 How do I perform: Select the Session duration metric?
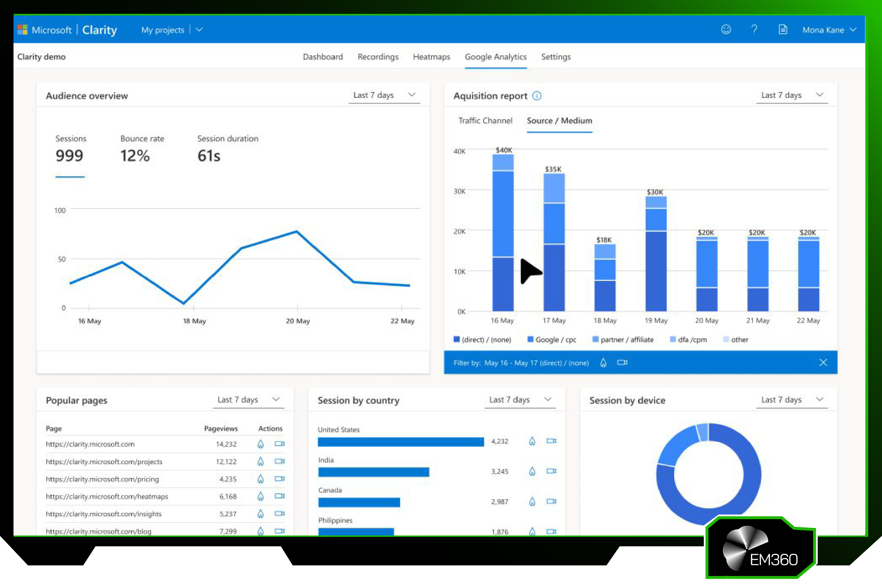coord(227,149)
